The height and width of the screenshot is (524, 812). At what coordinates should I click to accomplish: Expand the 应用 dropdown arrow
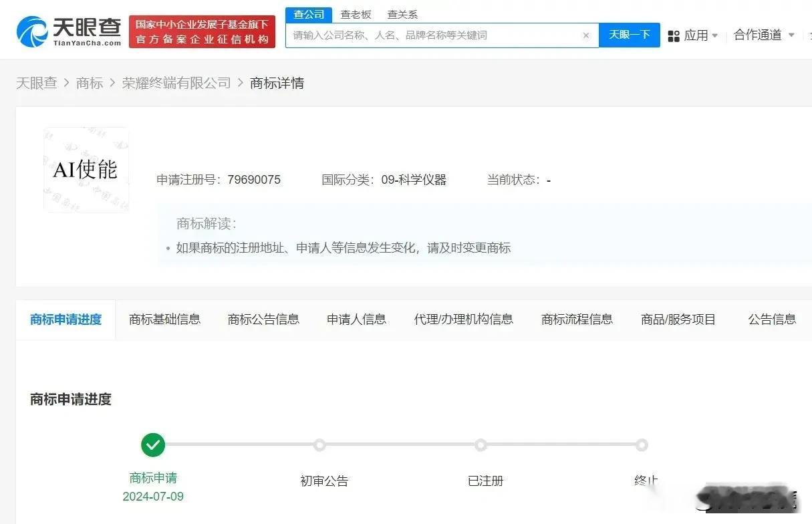(715, 35)
